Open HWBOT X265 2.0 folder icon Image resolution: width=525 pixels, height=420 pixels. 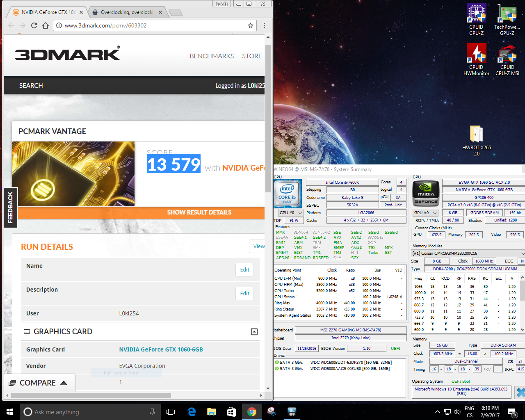click(x=476, y=140)
